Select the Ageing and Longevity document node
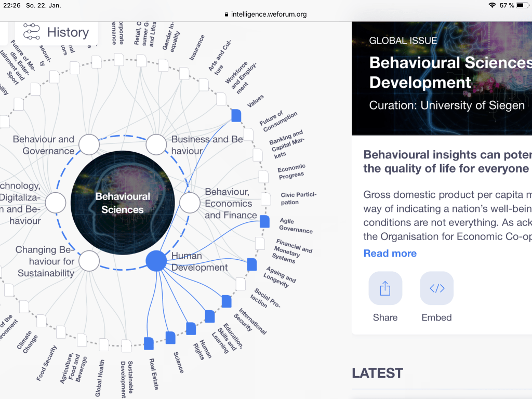Viewport: 532px width, 399px height. (x=252, y=264)
